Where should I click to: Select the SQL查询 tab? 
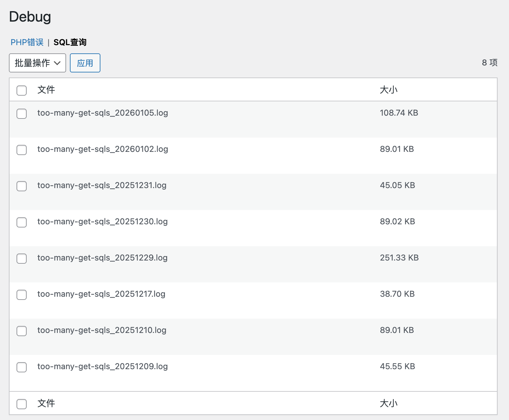tap(71, 42)
